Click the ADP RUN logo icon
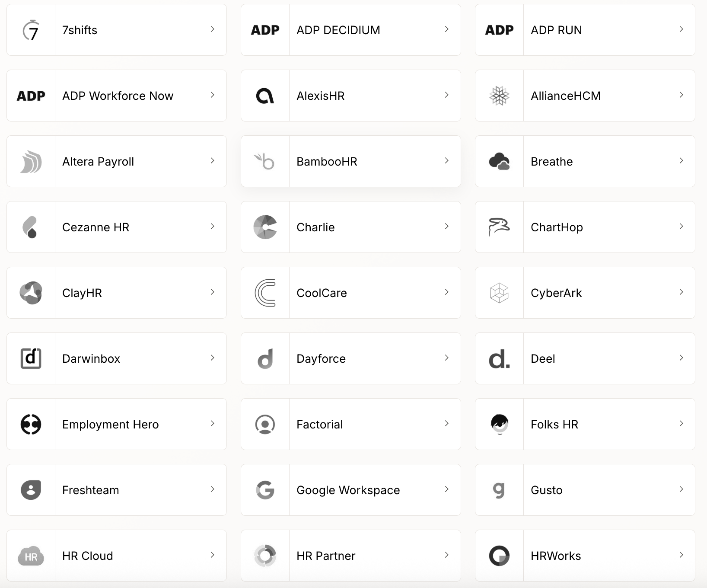The width and height of the screenshot is (707, 588). coord(499,30)
